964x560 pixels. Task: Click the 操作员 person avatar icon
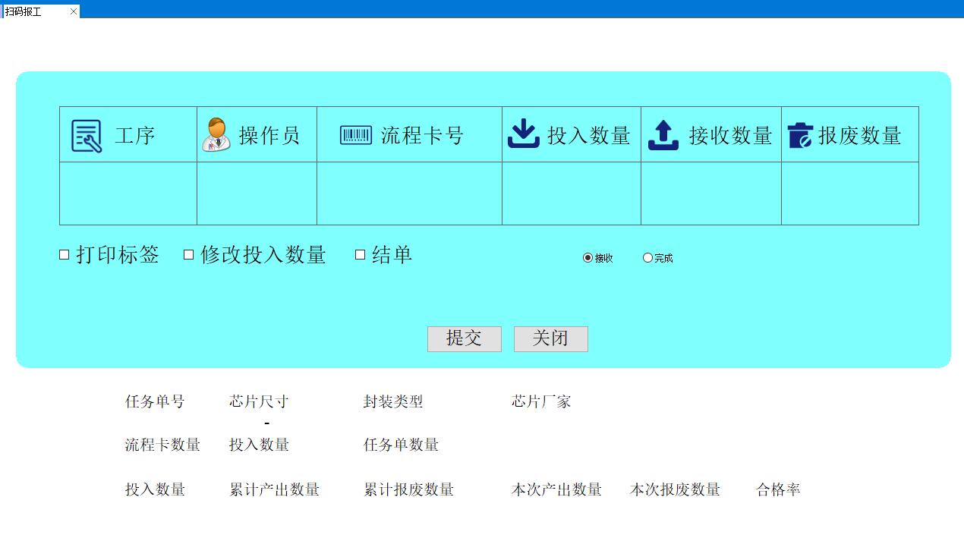point(216,135)
